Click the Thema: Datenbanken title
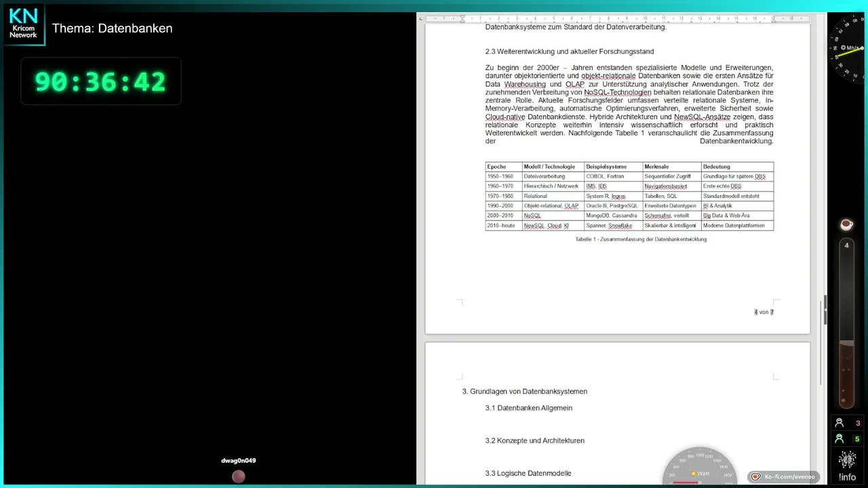This screenshot has height=488, width=868. [x=113, y=28]
